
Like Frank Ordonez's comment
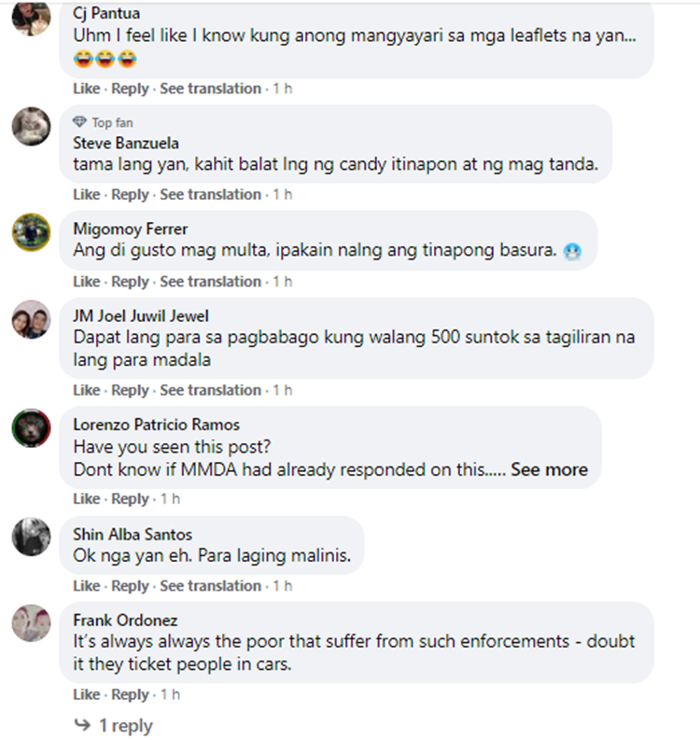87,694
